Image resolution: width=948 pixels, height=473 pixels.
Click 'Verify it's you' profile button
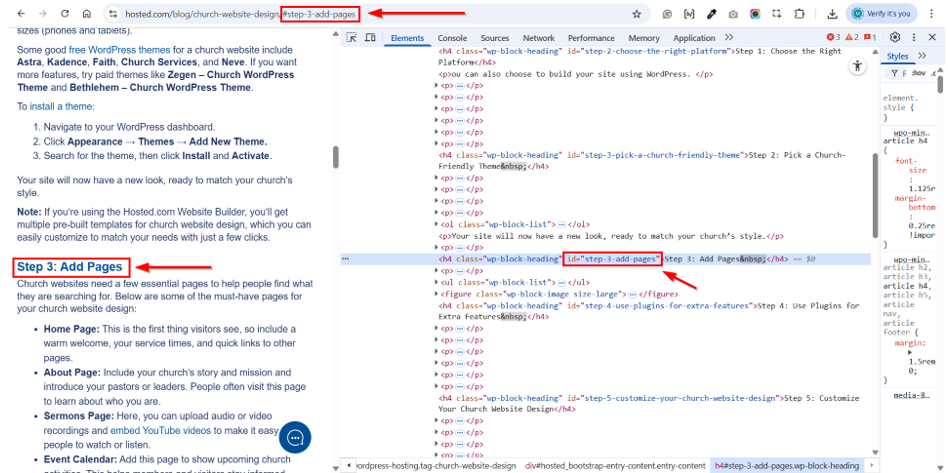[x=881, y=14]
